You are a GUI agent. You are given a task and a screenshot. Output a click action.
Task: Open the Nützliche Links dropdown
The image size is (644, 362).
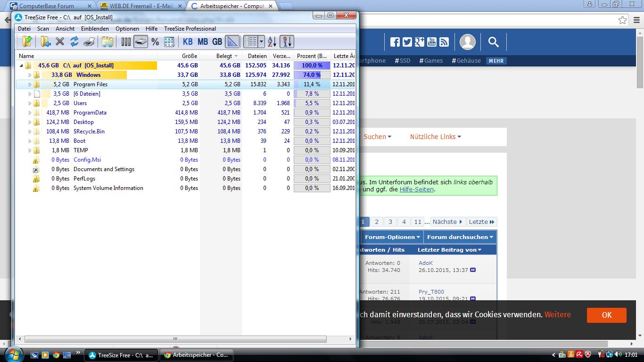(x=435, y=137)
